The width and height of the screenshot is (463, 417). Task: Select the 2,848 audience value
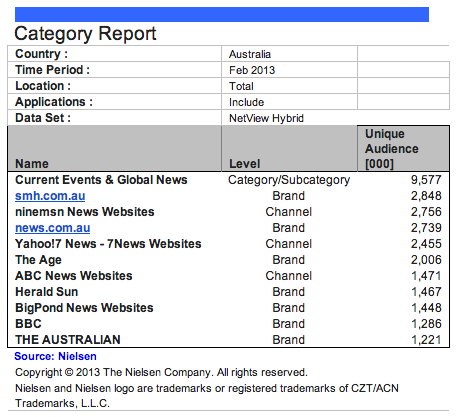click(x=426, y=196)
